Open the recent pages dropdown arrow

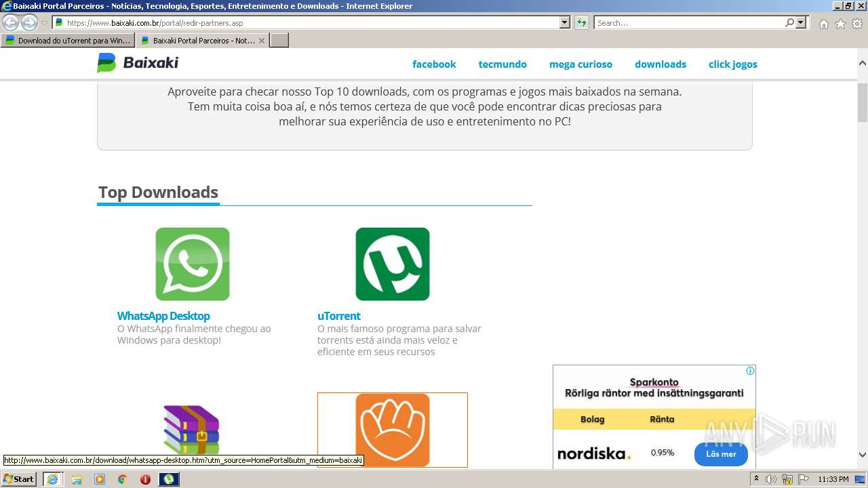pos(44,23)
